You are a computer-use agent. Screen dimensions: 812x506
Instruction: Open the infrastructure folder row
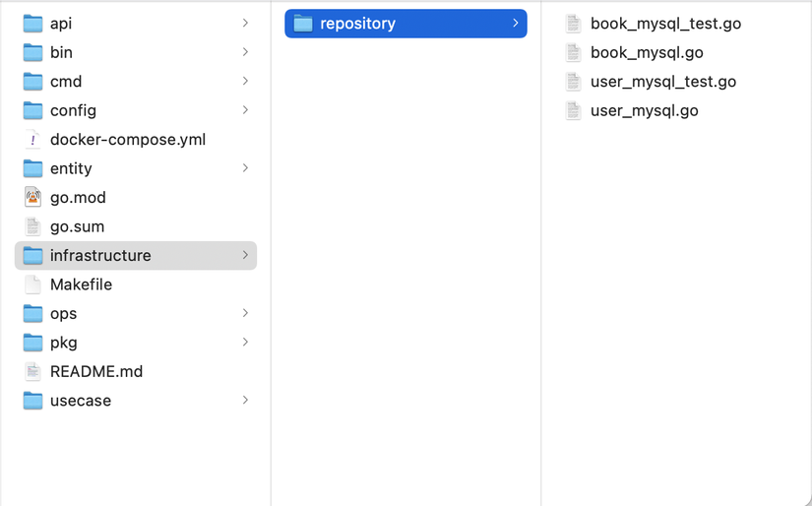pyautogui.click(x=100, y=256)
